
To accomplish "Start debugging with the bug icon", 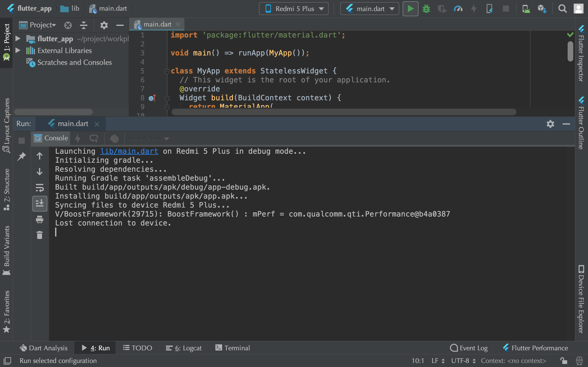I will pyautogui.click(x=426, y=9).
